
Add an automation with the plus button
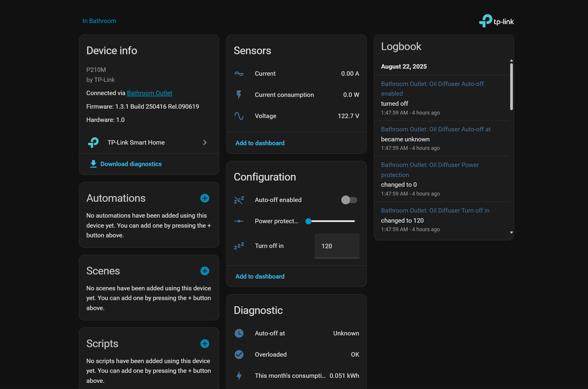[x=205, y=198]
